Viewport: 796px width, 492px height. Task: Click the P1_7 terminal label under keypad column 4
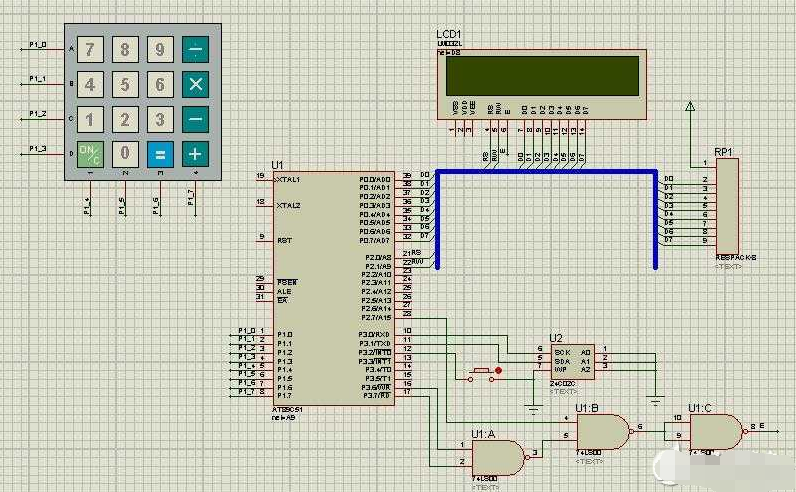pyautogui.click(x=190, y=197)
